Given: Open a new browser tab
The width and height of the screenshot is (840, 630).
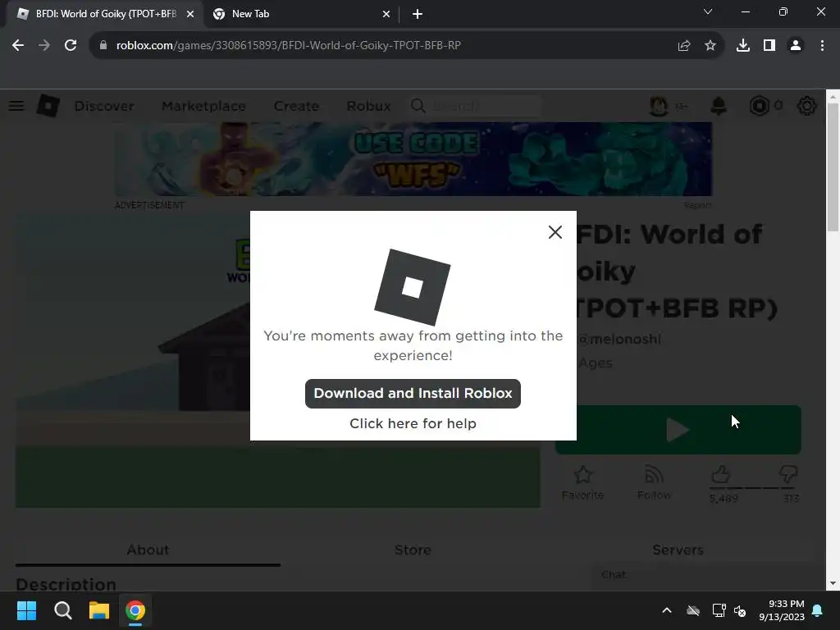Looking at the screenshot, I should tap(418, 14).
